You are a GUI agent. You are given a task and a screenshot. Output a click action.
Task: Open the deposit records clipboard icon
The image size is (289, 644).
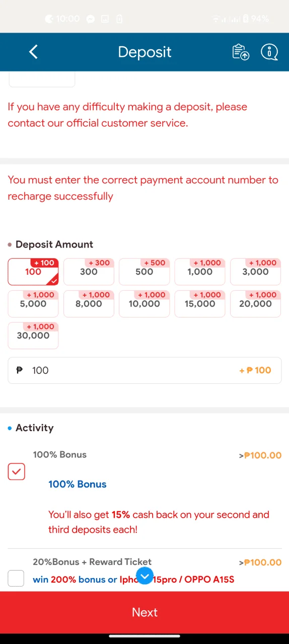(241, 52)
